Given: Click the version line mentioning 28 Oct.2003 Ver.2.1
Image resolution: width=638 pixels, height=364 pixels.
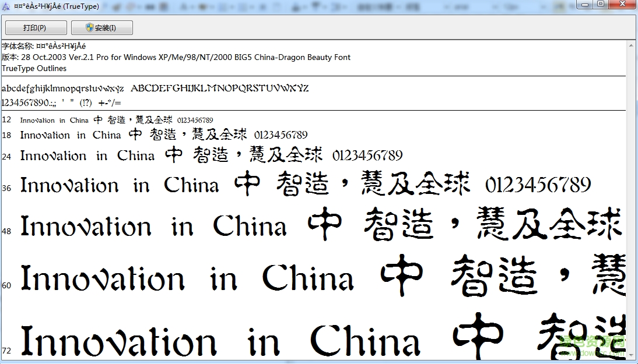Looking at the screenshot, I should pyautogui.click(x=175, y=57).
